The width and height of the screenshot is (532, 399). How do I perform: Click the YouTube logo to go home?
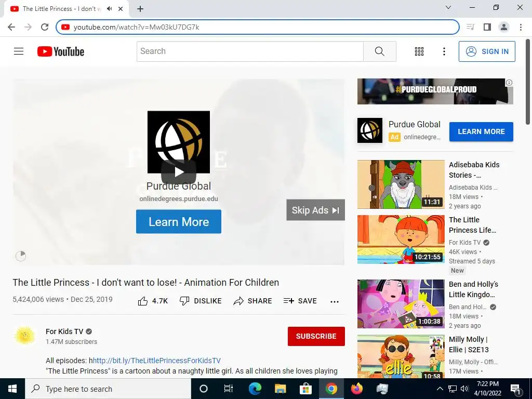(x=61, y=51)
